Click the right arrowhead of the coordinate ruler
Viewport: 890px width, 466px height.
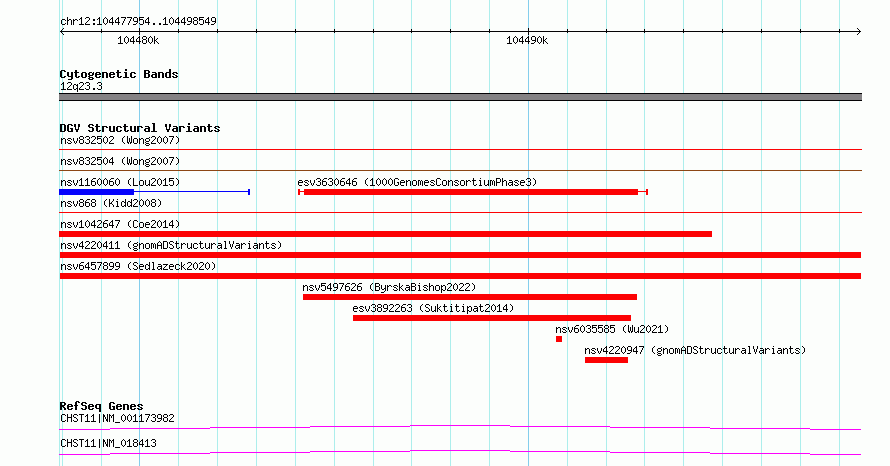point(859,31)
